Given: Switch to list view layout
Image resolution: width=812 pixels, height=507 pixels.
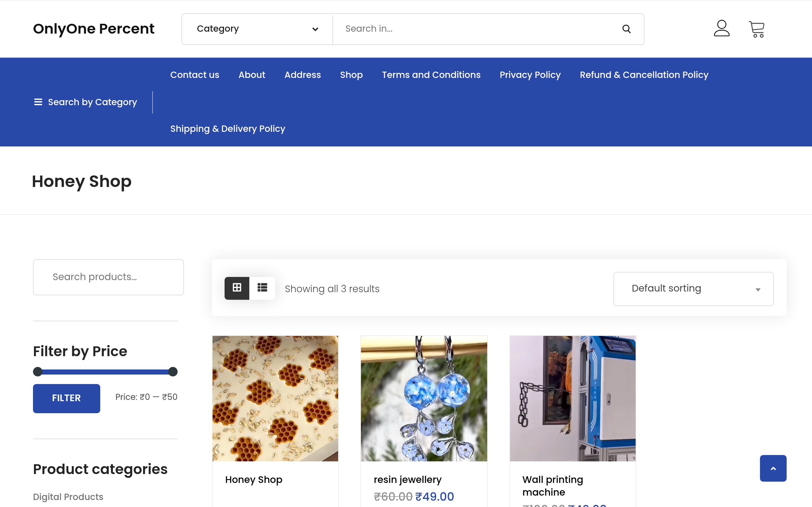Looking at the screenshot, I should point(262,288).
